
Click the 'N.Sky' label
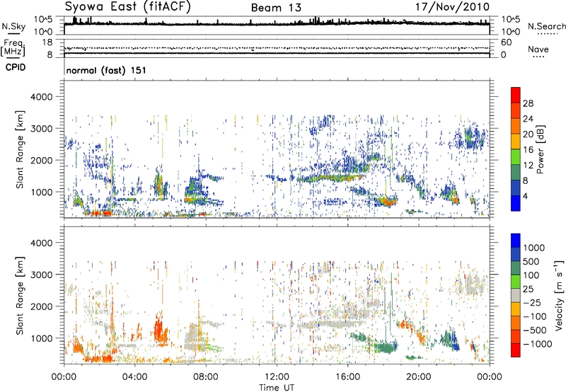13,26
